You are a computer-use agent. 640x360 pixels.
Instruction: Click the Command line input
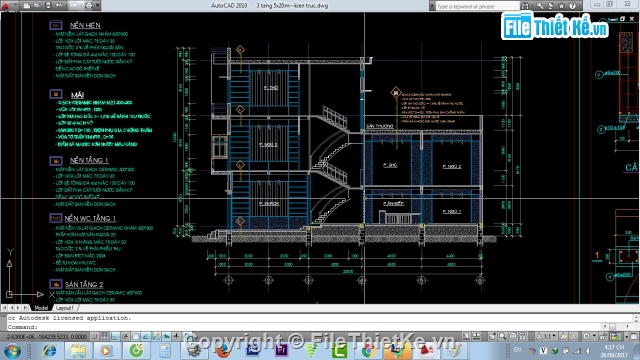tap(304, 327)
